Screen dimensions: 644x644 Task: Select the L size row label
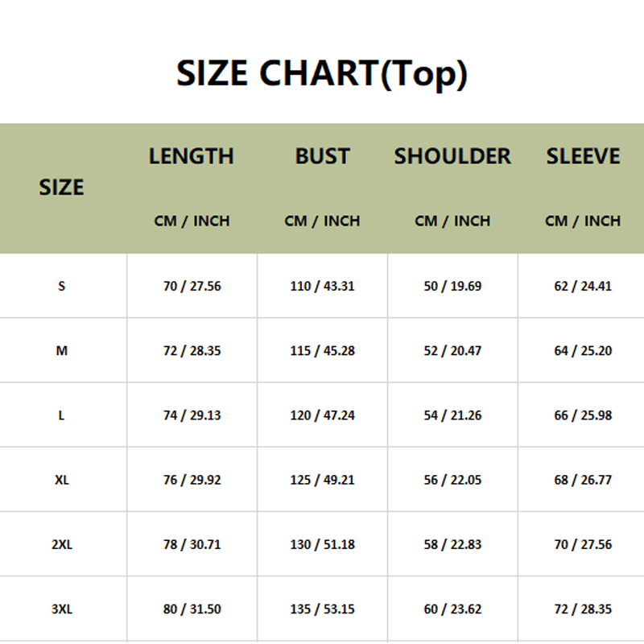click(x=61, y=415)
